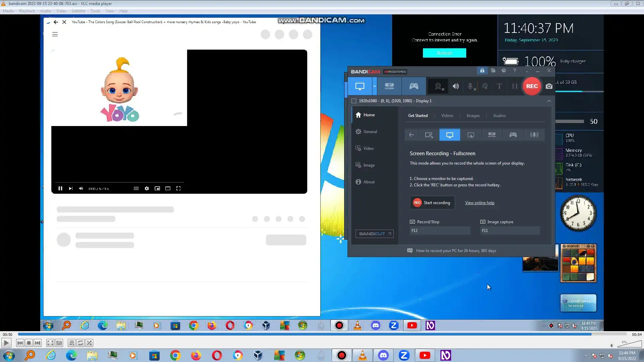644x362 pixels.
Task: Toggle the VLC playlist view
Action: click(71, 343)
